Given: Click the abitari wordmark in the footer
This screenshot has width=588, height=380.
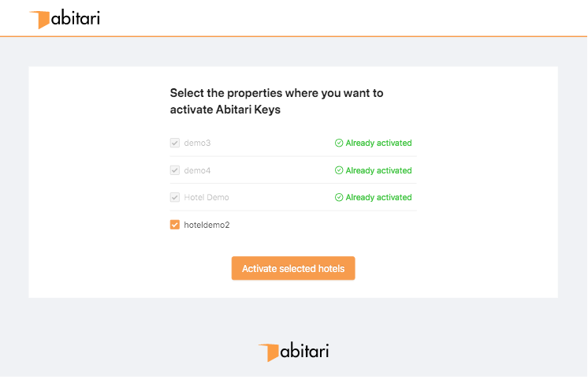Looking at the screenshot, I should coord(304,351).
